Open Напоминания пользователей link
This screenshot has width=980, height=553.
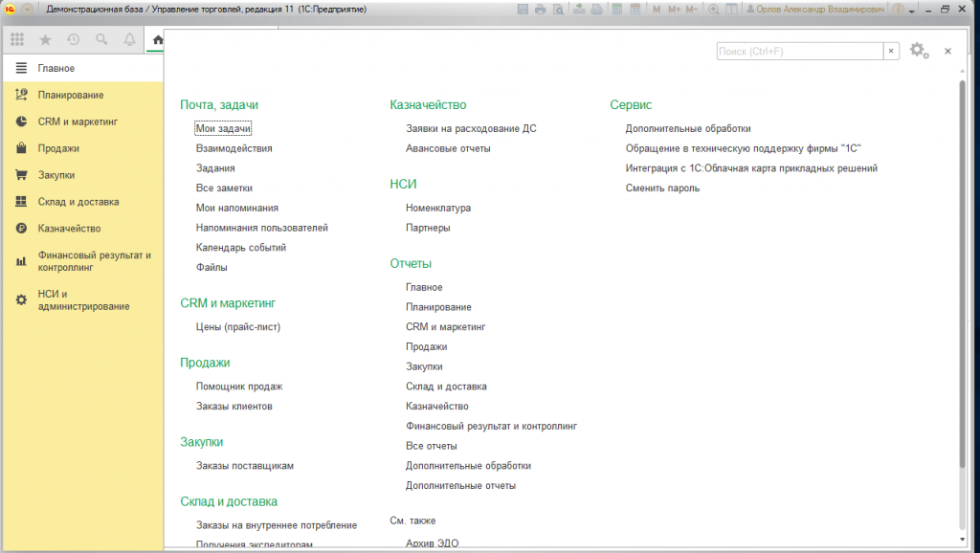(x=262, y=228)
